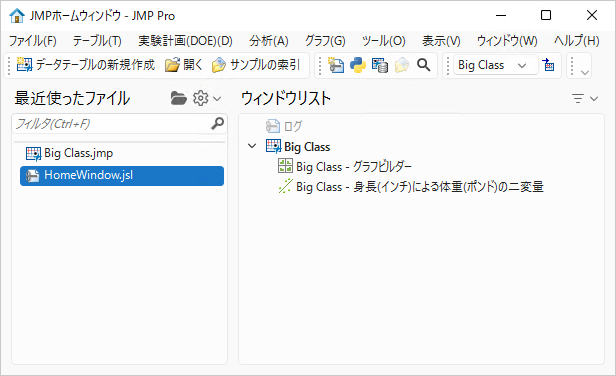This screenshot has width=616, height=376.
Task: Click the Graph Builder icon in window list
Action: [x=285, y=166]
